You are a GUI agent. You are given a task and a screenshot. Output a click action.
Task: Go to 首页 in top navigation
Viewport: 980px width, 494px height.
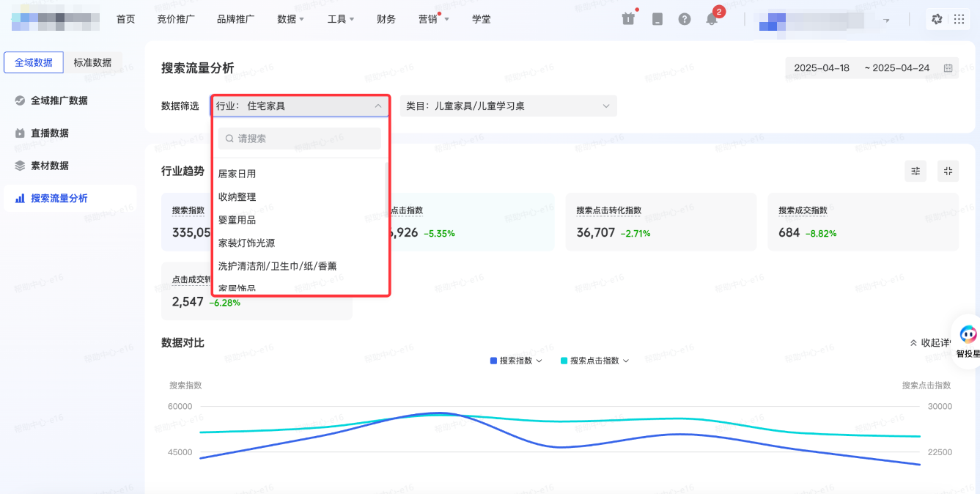(x=126, y=19)
